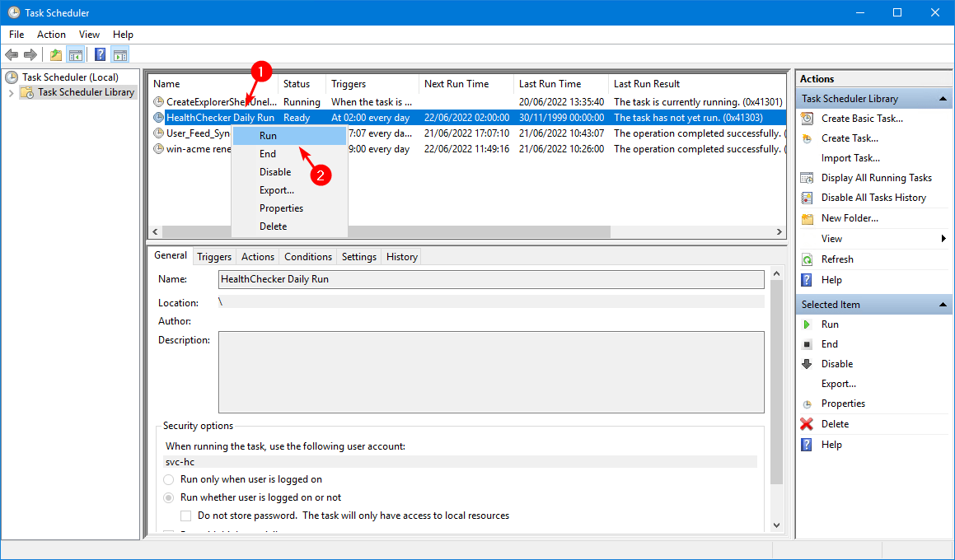
Task: Choose End from the context menu
Action: pos(289,154)
